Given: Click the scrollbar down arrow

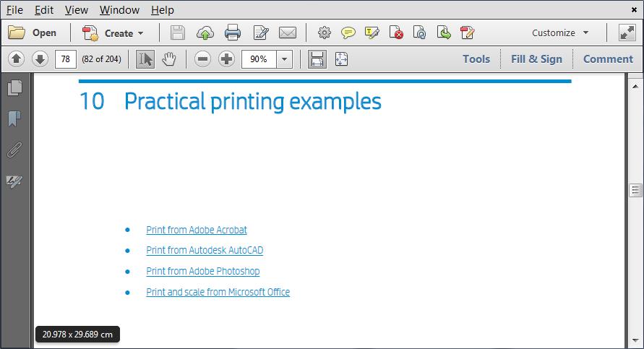Looking at the screenshot, I should click(635, 341).
